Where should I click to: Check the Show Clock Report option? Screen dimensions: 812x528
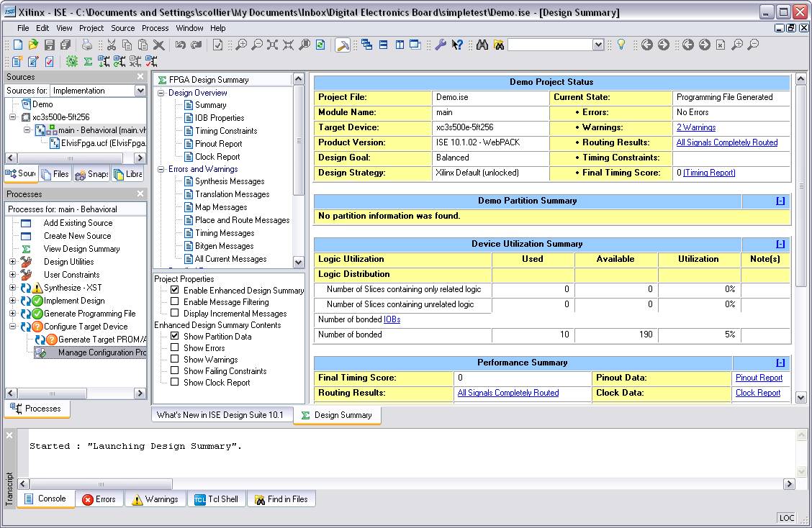[174, 383]
